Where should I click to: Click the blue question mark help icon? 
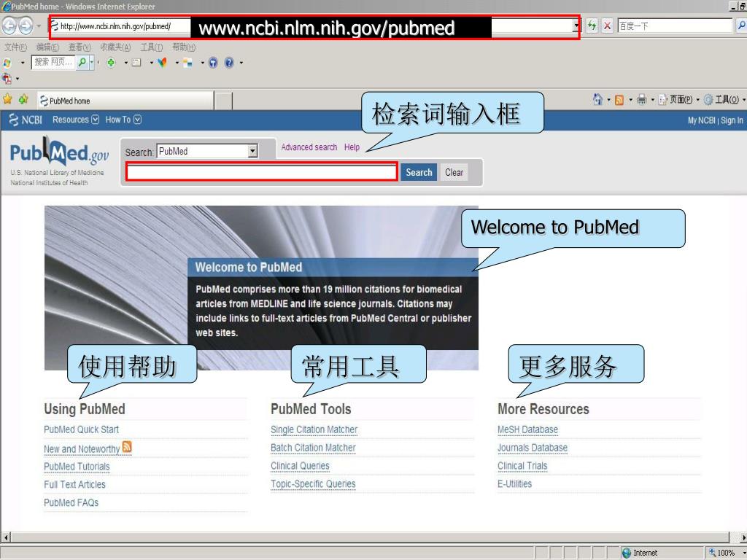pos(229,63)
